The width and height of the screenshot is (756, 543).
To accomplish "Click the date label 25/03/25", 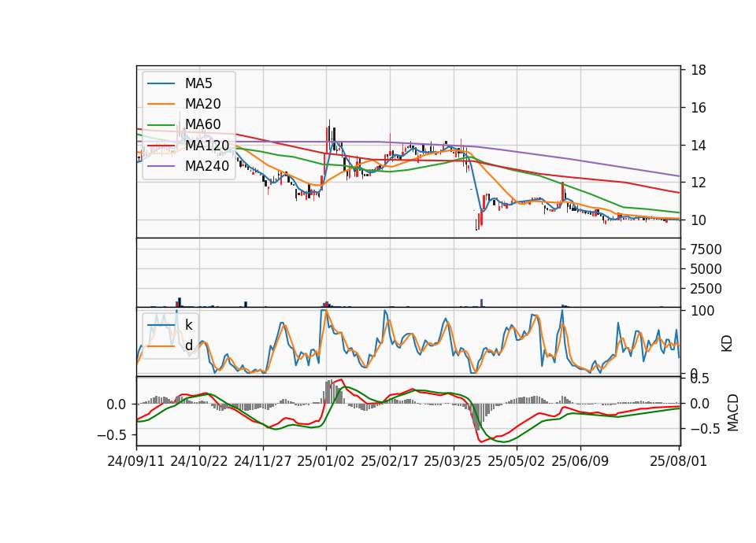I will [x=453, y=462].
